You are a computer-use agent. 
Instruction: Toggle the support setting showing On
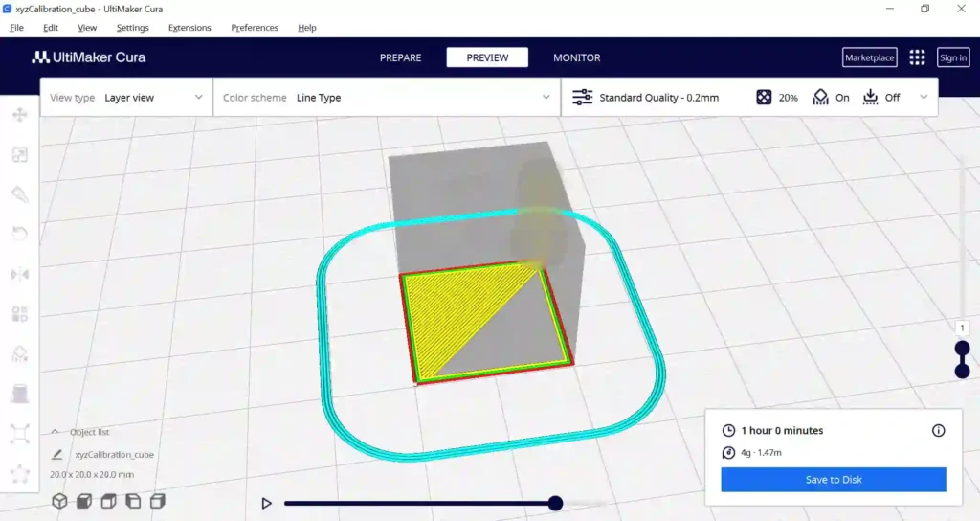pyautogui.click(x=831, y=98)
